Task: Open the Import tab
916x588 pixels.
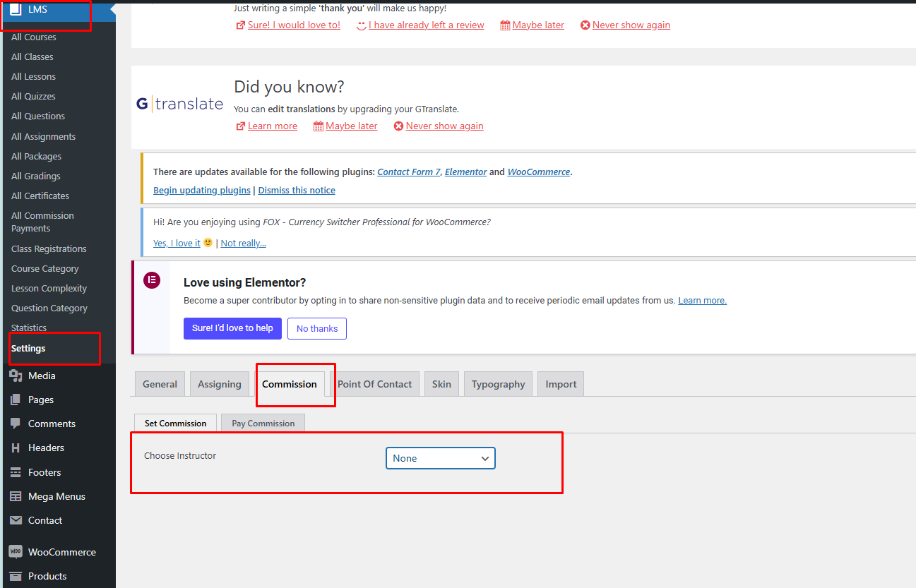Action: [561, 384]
